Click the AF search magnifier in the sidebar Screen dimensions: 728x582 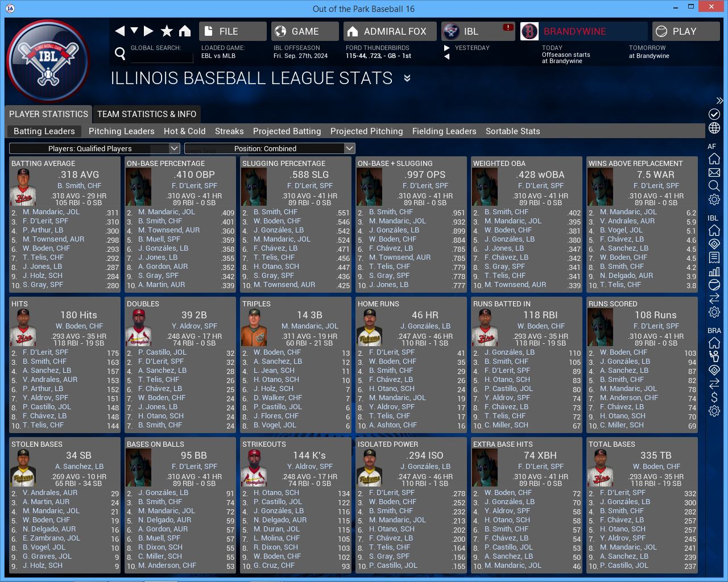tap(714, 186)
